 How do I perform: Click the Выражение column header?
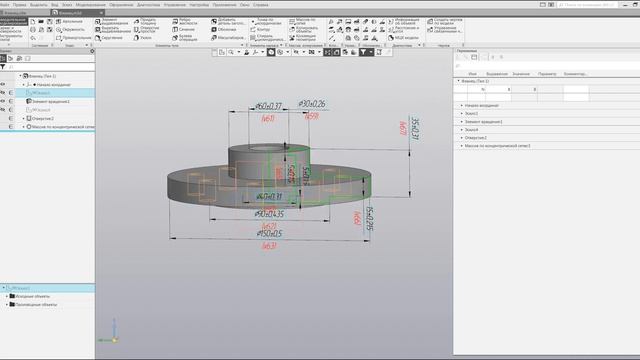point(497,74)
